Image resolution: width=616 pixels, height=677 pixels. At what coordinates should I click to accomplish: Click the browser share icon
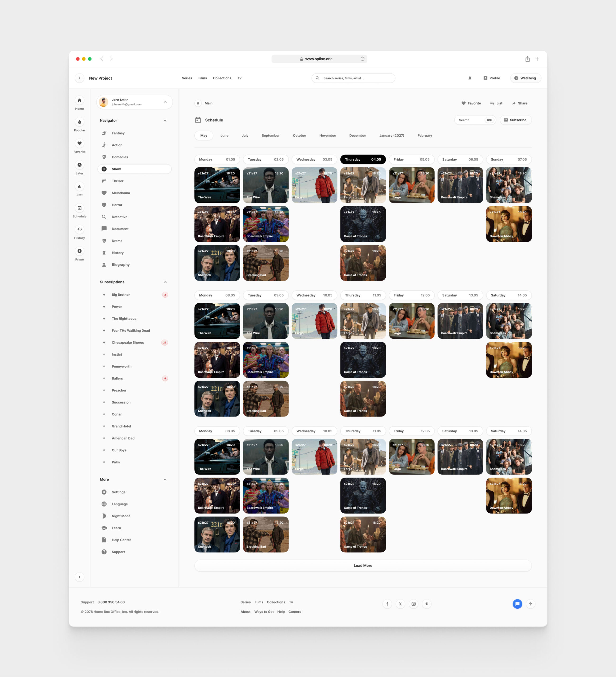point(527,59)
